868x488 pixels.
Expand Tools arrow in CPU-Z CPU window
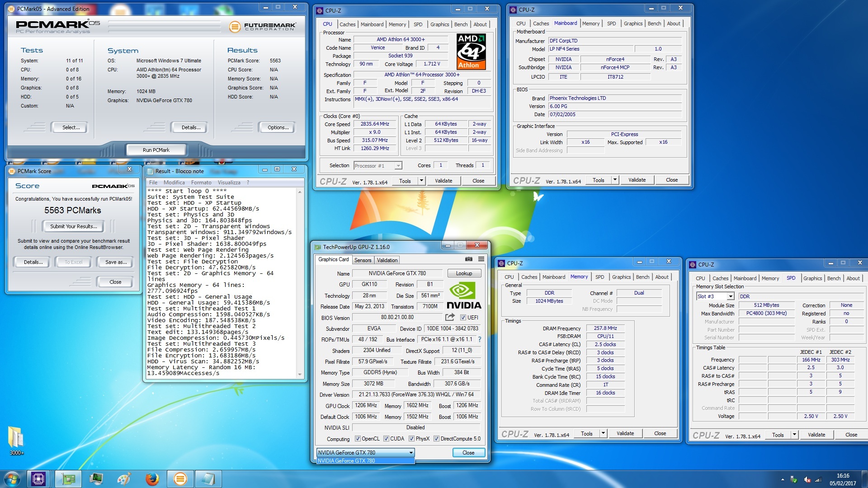coord(421,181)
